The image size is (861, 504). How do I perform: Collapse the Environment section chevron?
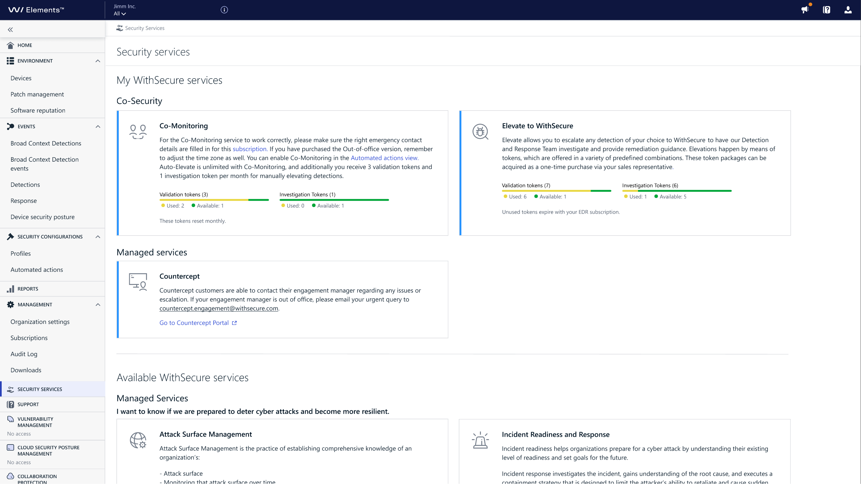click(98, 61)
